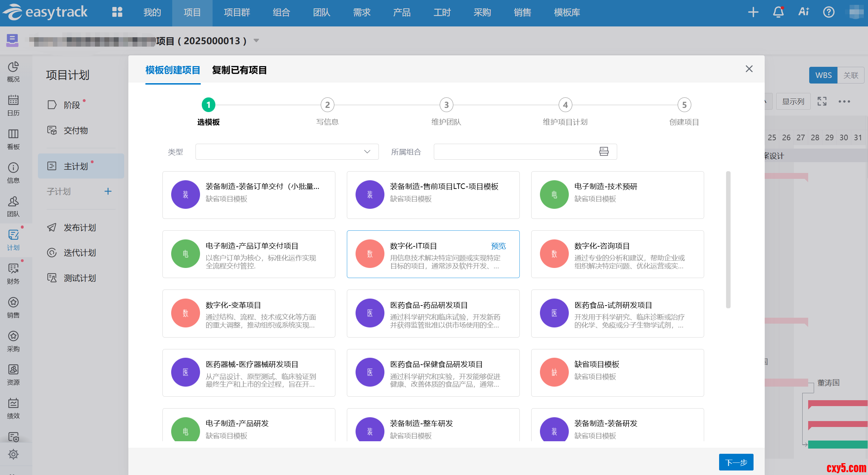This screenshot has height=475, width=868.
Task: Switch to the 关联 view toggle
Action: click(851, 75)
